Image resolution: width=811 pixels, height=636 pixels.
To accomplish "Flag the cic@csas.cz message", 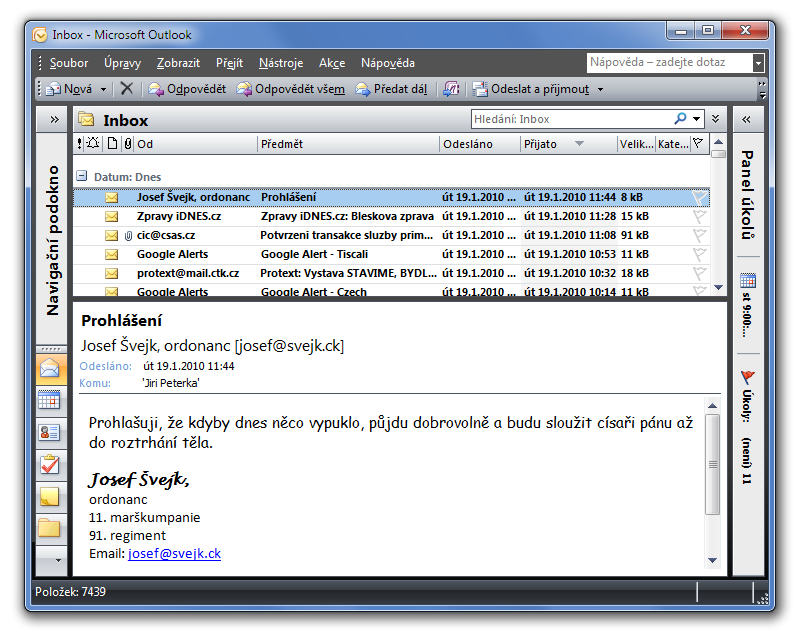I will (x=699, y=235).
